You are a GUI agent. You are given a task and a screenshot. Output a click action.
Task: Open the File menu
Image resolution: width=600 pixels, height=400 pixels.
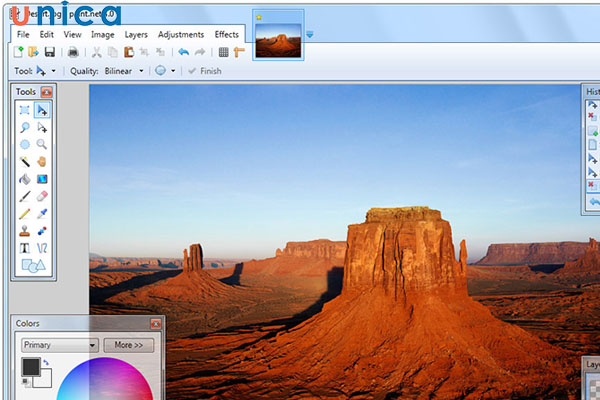(x=23, y=34)
